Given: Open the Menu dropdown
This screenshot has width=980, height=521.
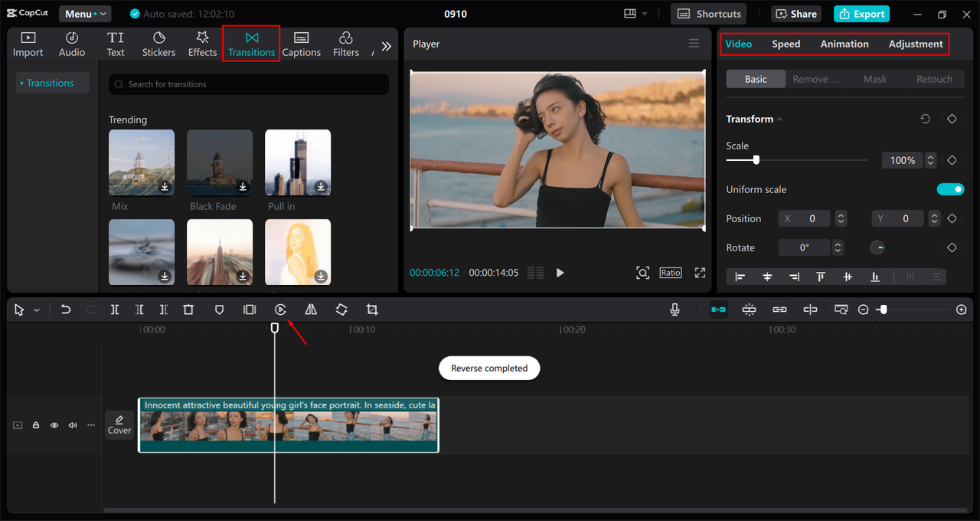Looking at the screenshot, I should tap(85, 14).
